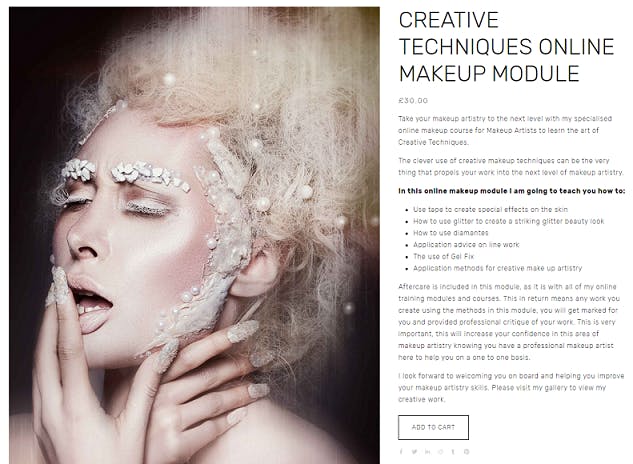Click the 'I look forward to welcoming you' paragraph

[x=511, y=388]
